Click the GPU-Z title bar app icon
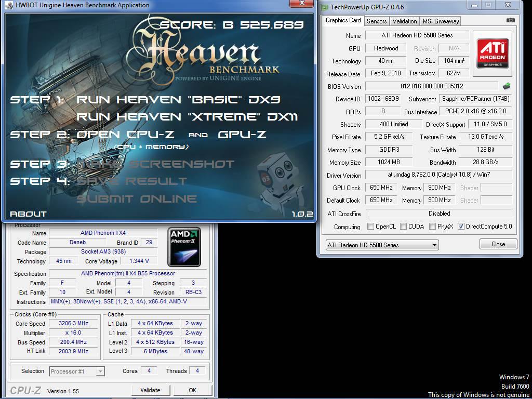 tap(325, 7)
